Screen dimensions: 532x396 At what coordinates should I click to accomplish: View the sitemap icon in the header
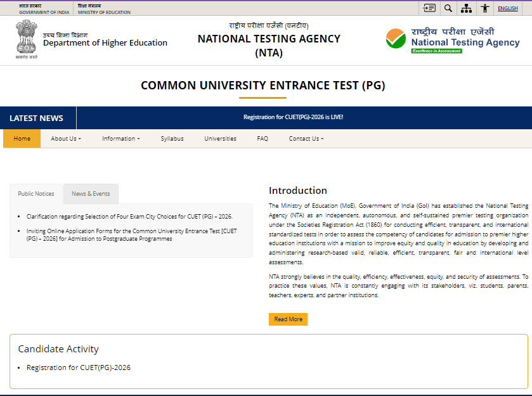(x=466, y=8)
